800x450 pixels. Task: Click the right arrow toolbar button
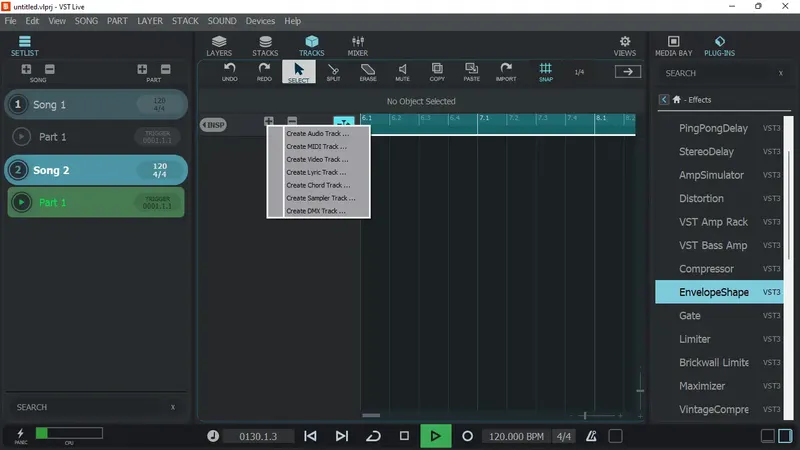[628, 72]
